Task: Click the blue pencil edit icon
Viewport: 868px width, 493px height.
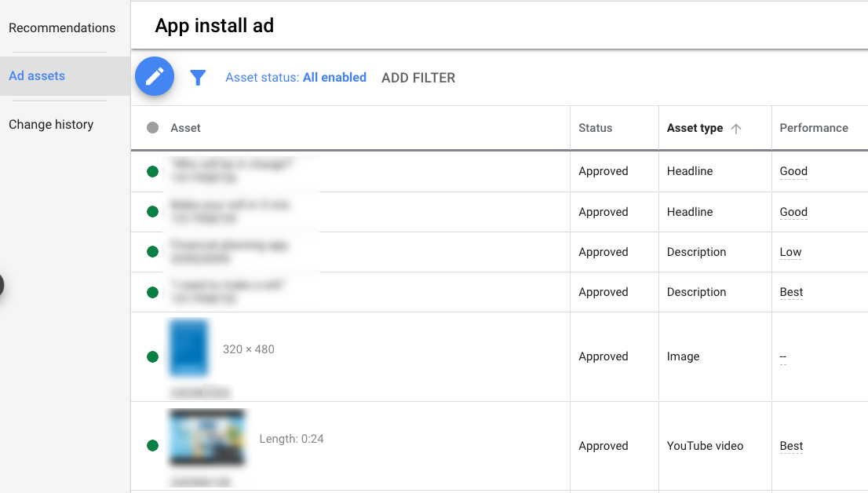Action: [154, 76]
